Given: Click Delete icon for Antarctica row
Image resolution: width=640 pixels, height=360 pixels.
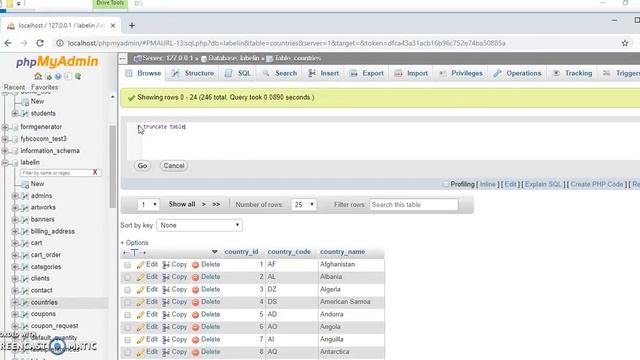Looking at the screenshot, I should 195,352.
